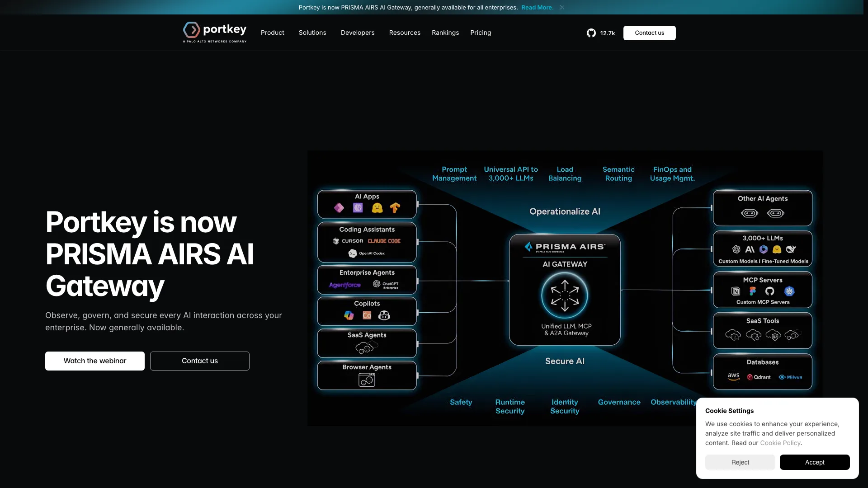Open the Developers menu
The width and height of the screenshot is (868, 488).
[x=358, y=33]
